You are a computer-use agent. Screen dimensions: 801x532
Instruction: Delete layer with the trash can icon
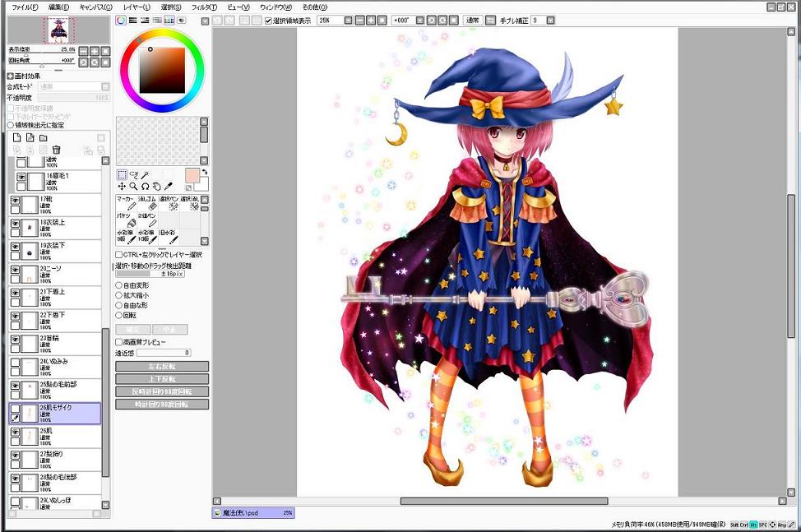(x=57, y=150)
